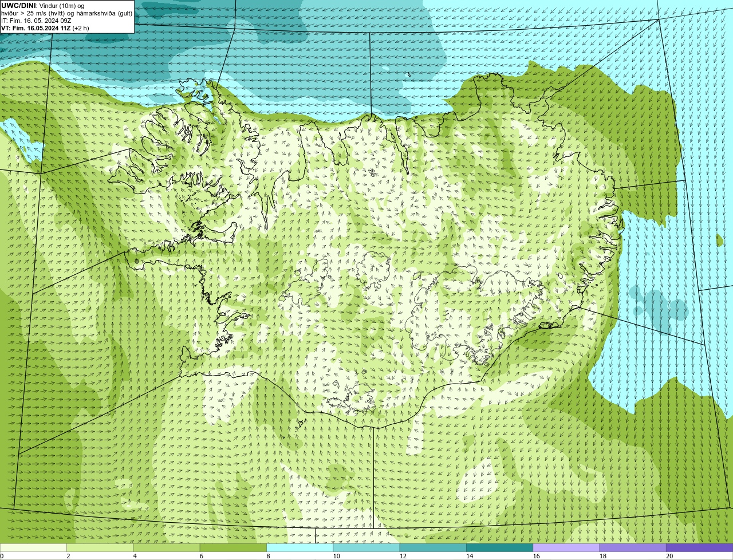
Task: Click the 'UWC/DINI: Vindur (10m) og' title line
Action: pyautogui.click(x=42, y=6)
